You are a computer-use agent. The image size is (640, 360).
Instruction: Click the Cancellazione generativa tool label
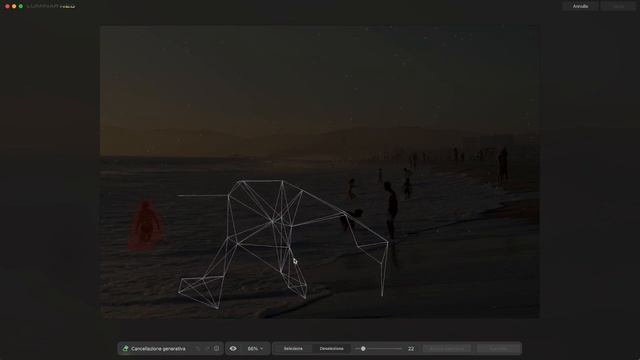pos(158,349)
